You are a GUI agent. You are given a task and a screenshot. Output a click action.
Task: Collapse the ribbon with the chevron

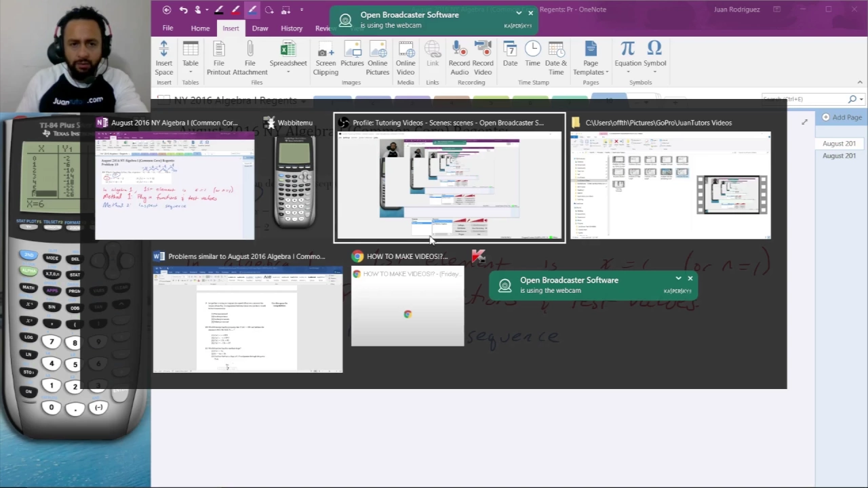(860, 83)
